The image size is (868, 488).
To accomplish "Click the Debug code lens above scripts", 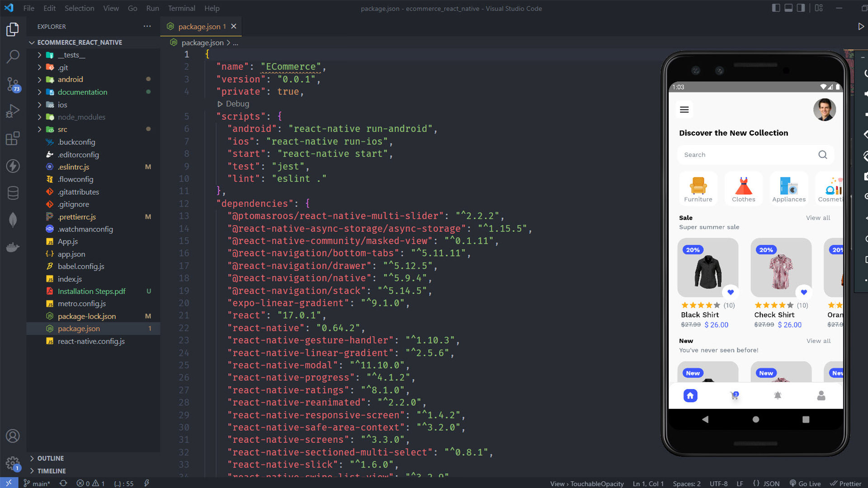I will (233, 104).
